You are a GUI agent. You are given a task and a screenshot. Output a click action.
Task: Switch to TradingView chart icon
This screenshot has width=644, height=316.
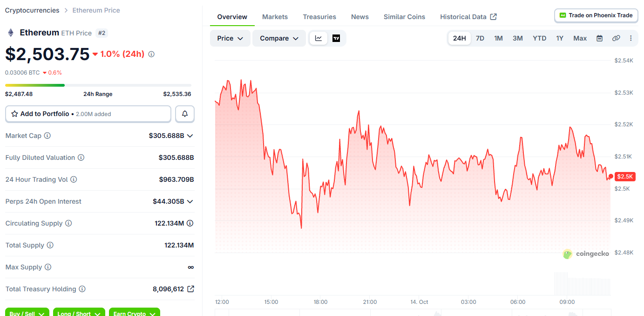pos(336,38)
